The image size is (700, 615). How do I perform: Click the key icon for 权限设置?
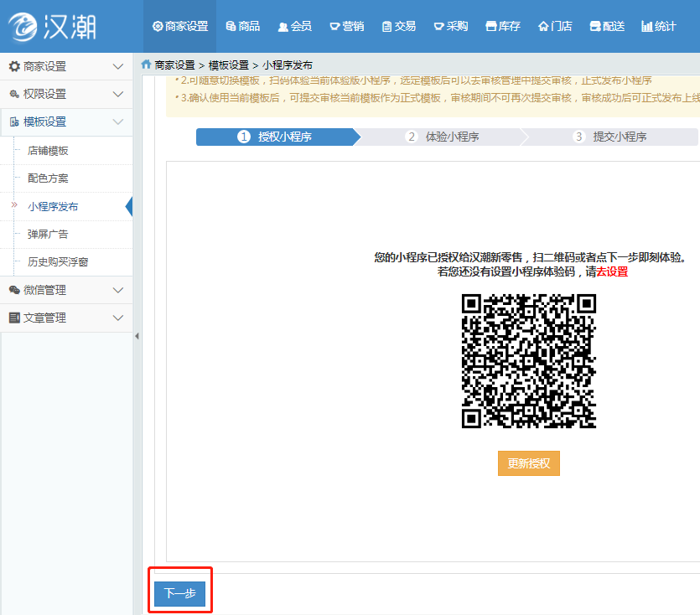[14, 94]
